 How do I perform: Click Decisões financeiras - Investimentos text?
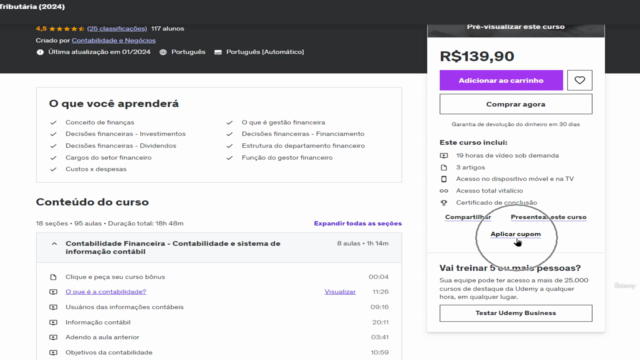[x=125, y=134]
